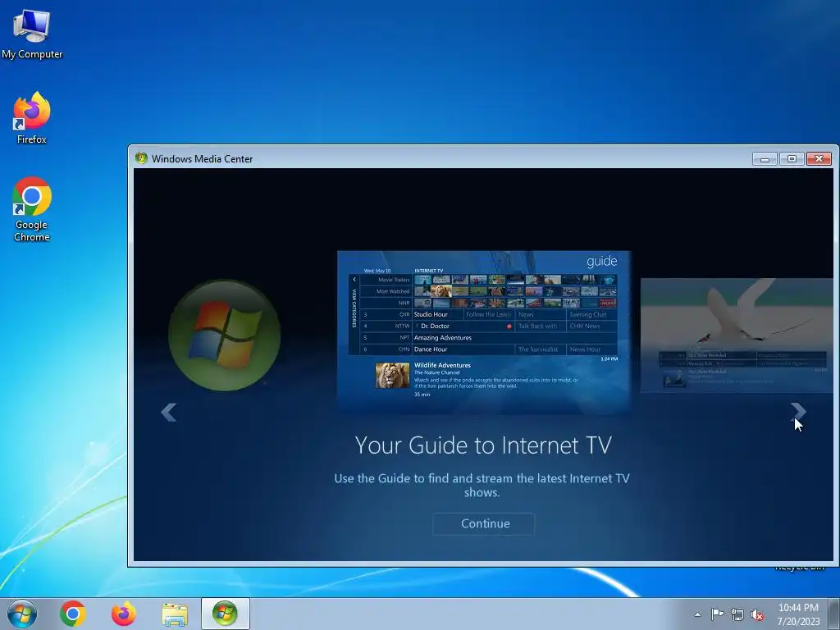This screenshot has width=840, height=630.
Task: Maximize the Windows Media Center window
Action: pos(792,158)
